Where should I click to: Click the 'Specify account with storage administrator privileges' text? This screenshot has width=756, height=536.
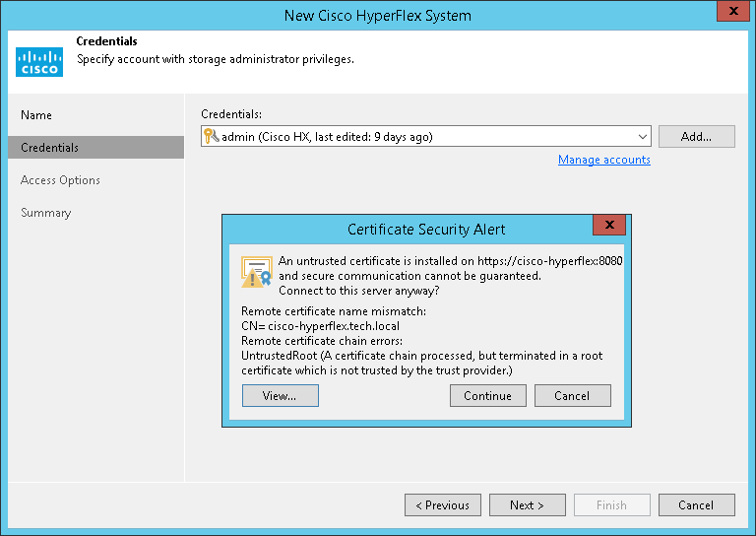(216, 59)
